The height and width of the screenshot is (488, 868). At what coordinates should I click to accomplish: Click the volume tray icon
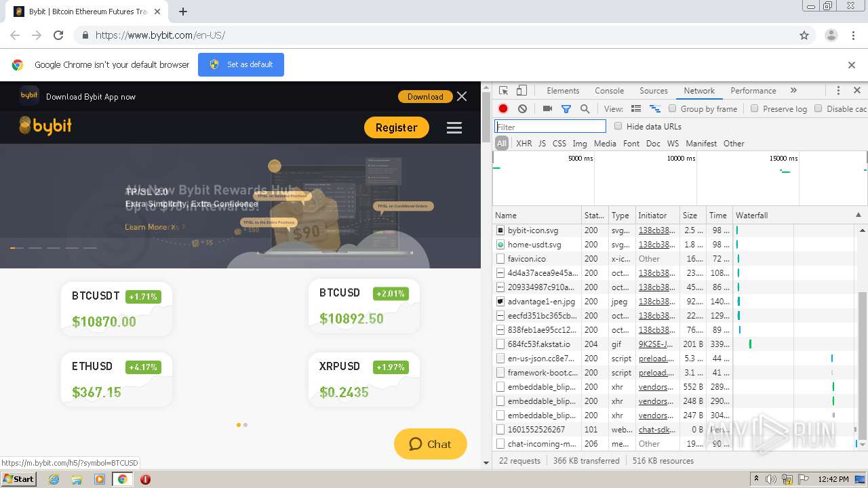pyautogui.click(x=771, y=479)
